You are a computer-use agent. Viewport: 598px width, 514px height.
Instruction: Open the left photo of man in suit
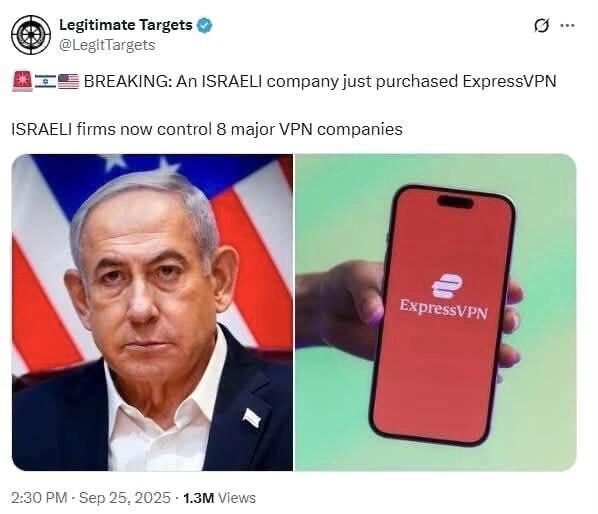[152, 312]
